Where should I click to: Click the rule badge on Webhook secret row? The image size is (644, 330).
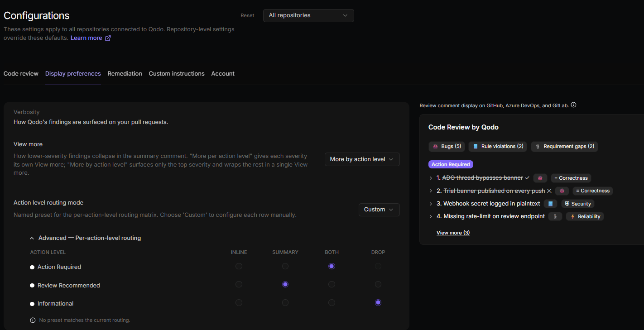click(550, 204)
